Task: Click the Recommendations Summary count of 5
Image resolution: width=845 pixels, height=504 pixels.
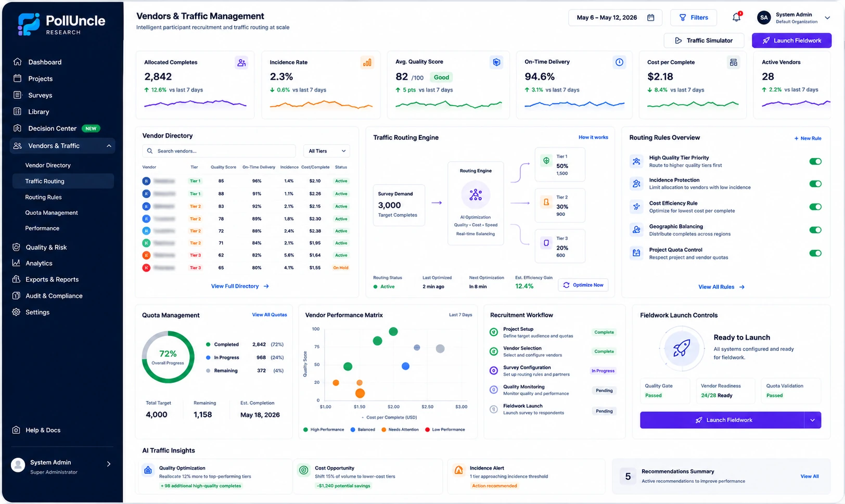Action: point(628,476)
